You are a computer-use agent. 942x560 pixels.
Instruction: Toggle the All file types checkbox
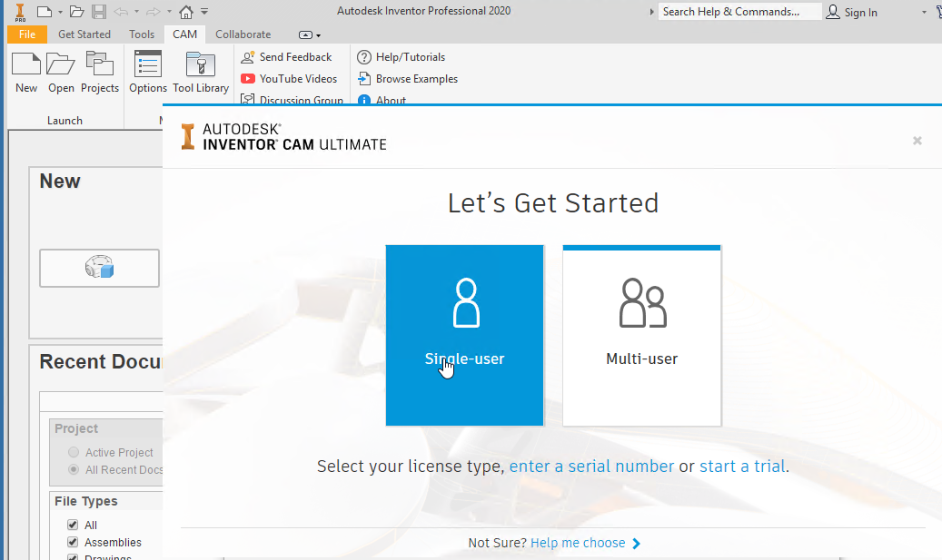coord(72,524)
